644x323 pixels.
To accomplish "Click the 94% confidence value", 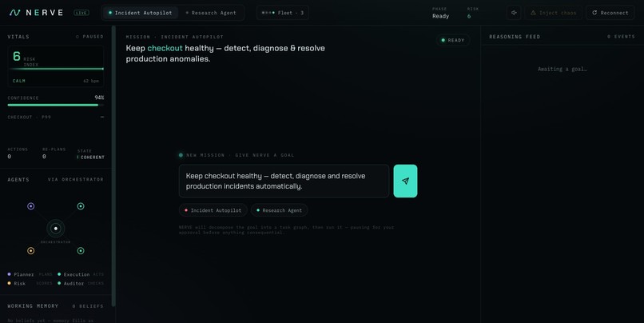I will 99,98.
